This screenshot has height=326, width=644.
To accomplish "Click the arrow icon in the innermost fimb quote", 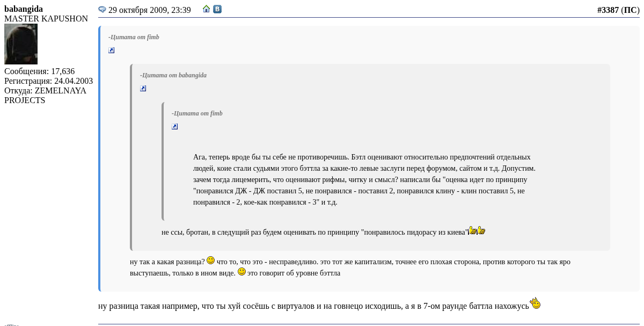I will [175, 127].
